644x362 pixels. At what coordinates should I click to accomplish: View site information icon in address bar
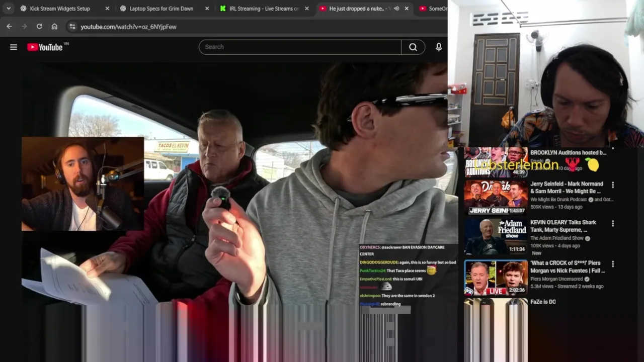[x=72, y=27]
